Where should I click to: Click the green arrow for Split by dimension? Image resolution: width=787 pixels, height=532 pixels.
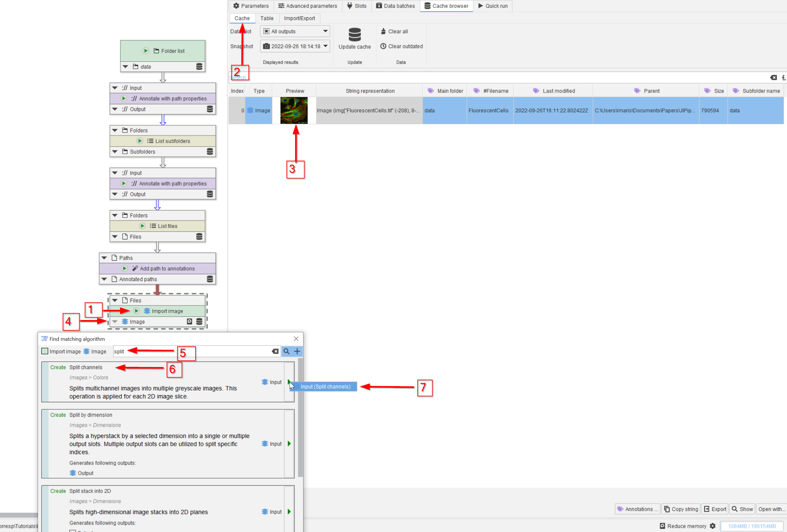289,444
